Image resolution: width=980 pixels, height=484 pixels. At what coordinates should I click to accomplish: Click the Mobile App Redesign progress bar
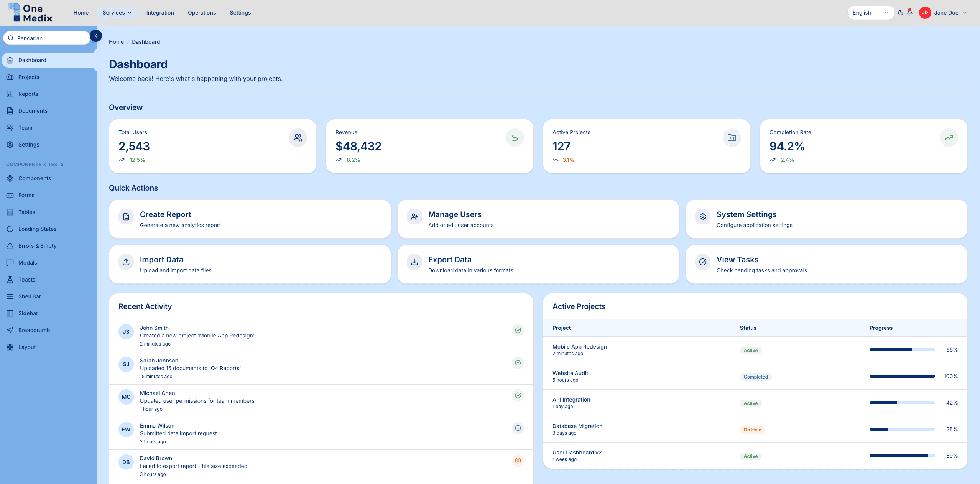[902, 350]
